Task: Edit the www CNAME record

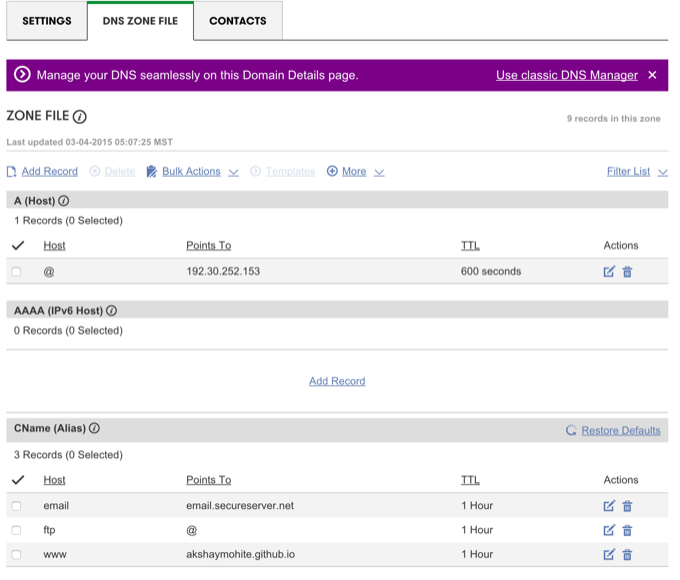Action: [609, 554]
